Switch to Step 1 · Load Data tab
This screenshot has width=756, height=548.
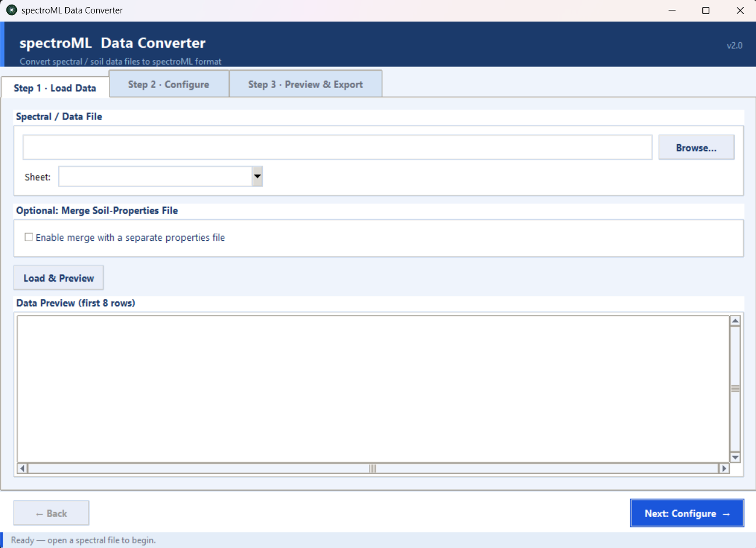pyautogui.click(x=55, y=88)
